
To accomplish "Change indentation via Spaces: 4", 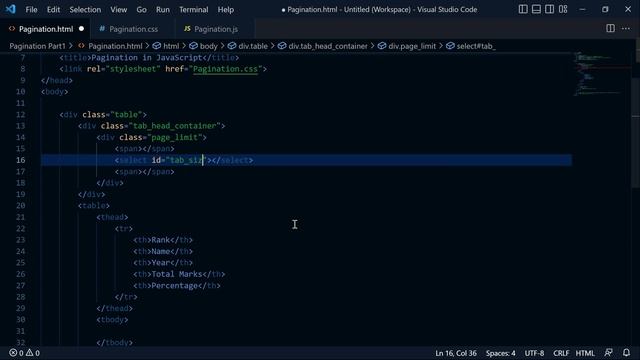I will [x=500, y=353].
